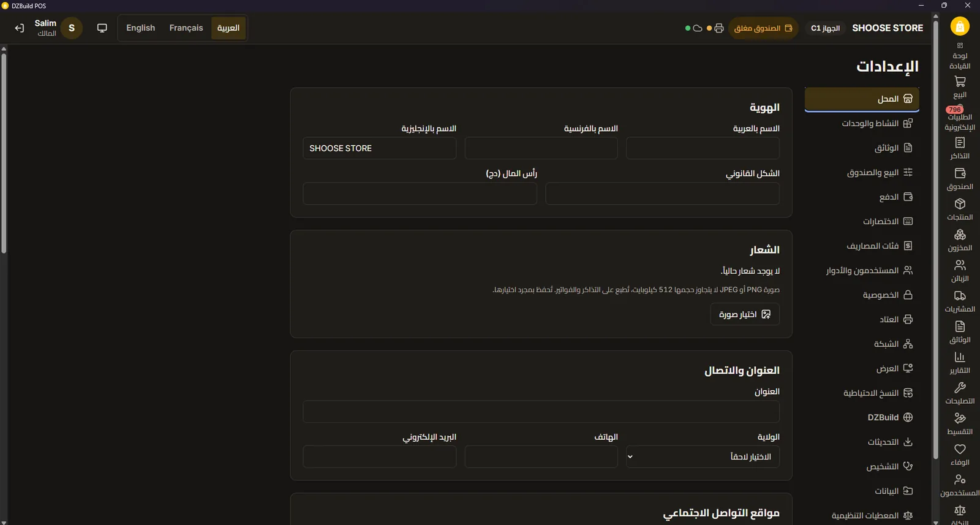Screen dimensions: 980x525
Task: Open العرض display settings section
Action: tap(862, 368)
